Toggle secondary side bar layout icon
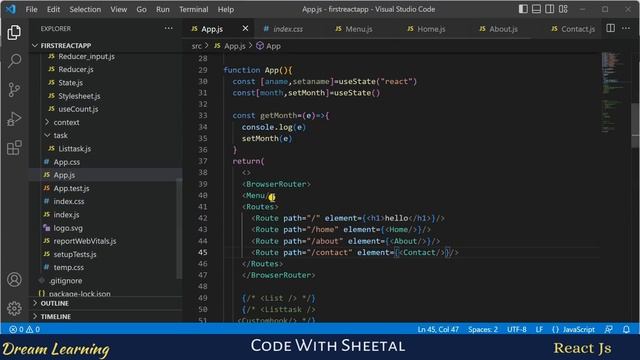This screenshot has width=640, height=360. click(550, 9)
